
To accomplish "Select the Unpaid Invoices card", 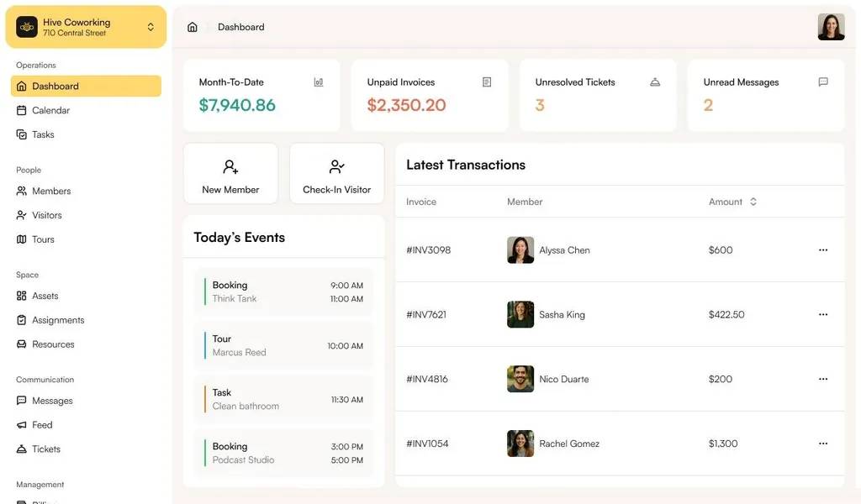I will pos(430,95).
